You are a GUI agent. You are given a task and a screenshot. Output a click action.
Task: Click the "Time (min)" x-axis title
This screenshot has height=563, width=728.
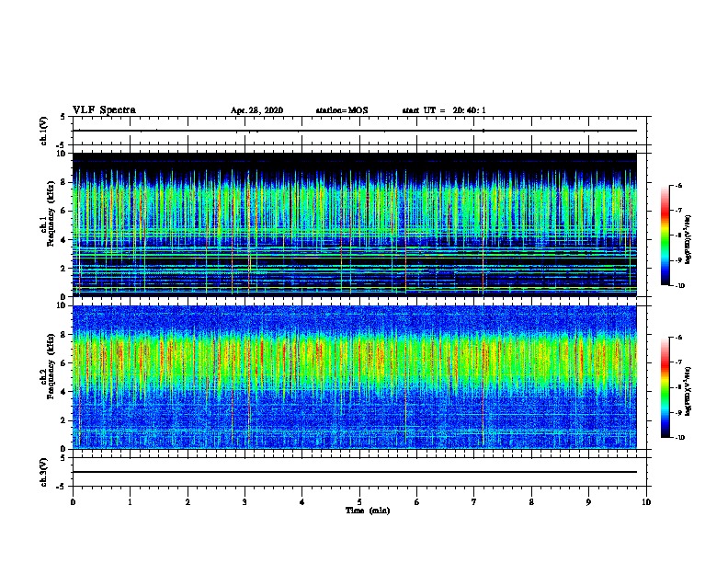coord(368,511)
